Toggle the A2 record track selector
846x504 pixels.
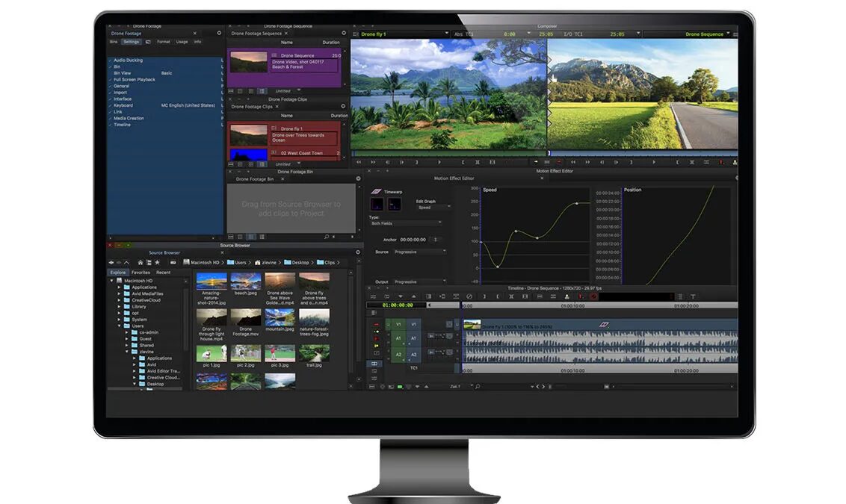click(413, 355)
